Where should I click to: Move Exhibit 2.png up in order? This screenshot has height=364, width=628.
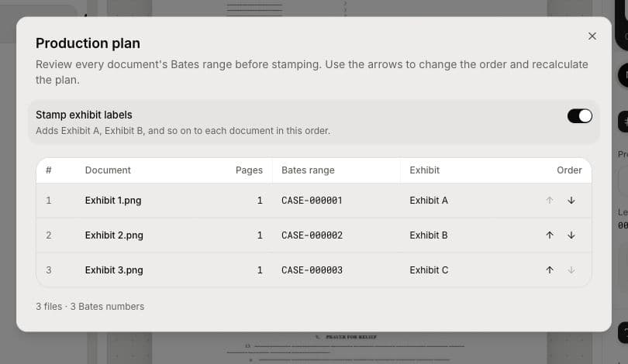tap(550, 235)
